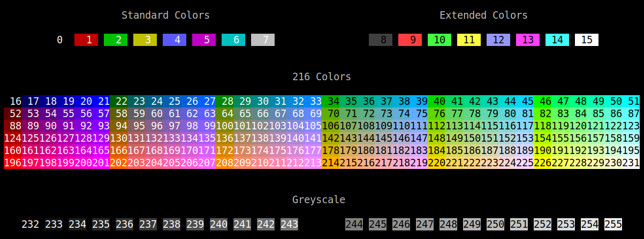Click the green color cell 46
644x239 pixels.
(545, 101)
